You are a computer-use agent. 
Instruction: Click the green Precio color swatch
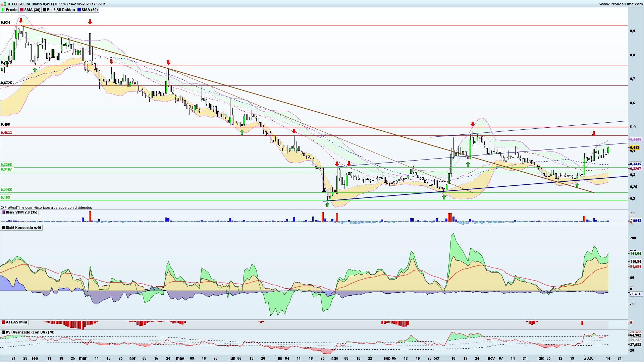click(x=3, y=10)
